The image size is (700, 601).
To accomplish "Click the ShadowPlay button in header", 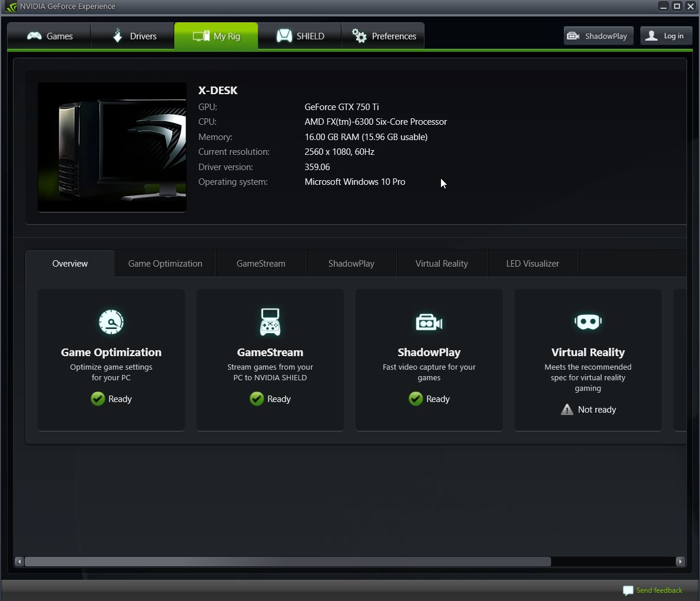I will coord(598,36).
